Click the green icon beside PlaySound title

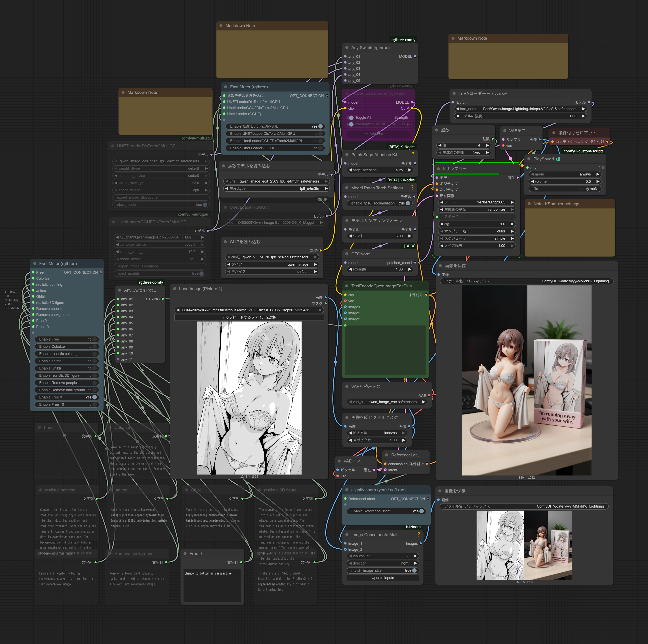coord(558,159)
